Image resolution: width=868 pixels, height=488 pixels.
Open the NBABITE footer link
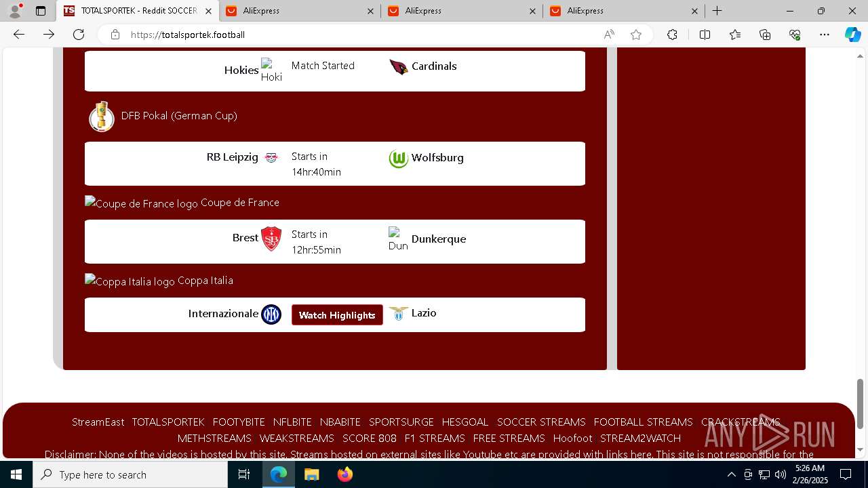[340, 422]
